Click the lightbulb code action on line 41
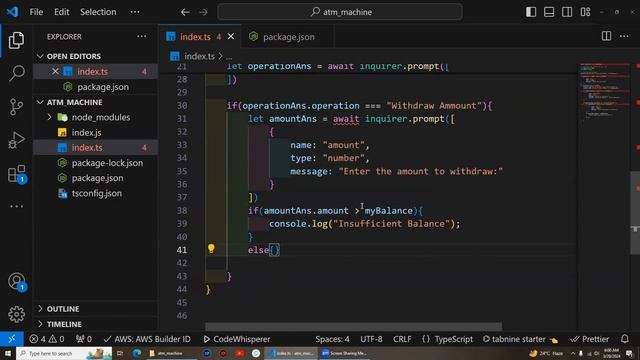The image size is (640, 360). point(211,248)
